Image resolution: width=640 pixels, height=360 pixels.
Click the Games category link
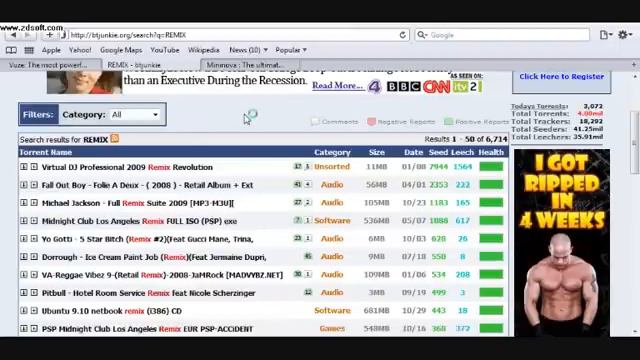coord(332,329)
